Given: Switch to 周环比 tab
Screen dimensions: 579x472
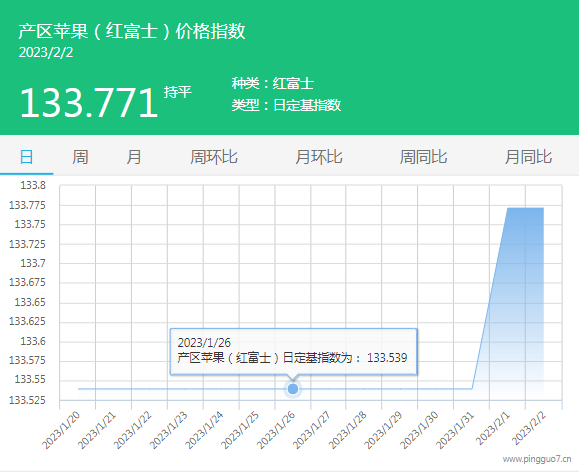Looking at the screenshot, I should click(x=214, y=157).
